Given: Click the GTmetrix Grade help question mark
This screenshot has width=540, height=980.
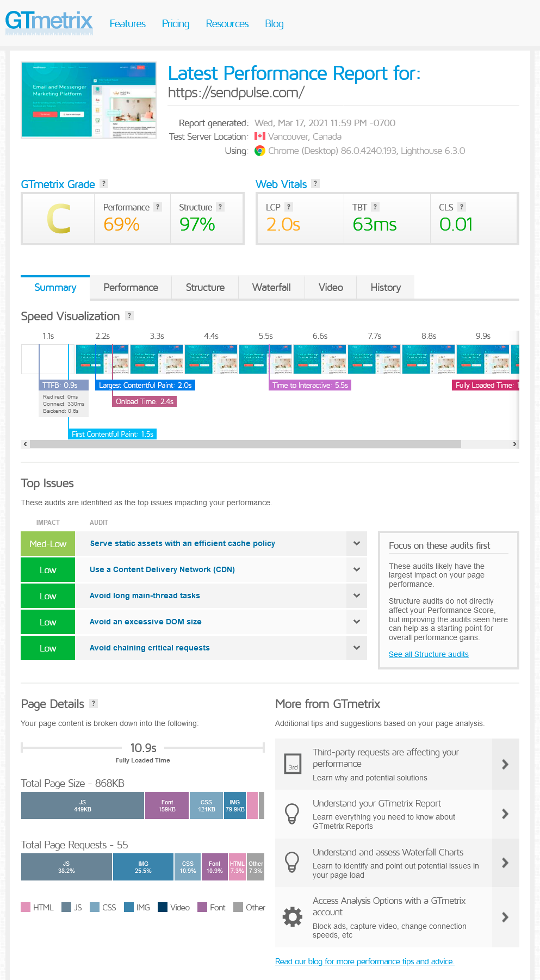Looking at the screenshot, I should pyautogui.click(x=104, y=183).
